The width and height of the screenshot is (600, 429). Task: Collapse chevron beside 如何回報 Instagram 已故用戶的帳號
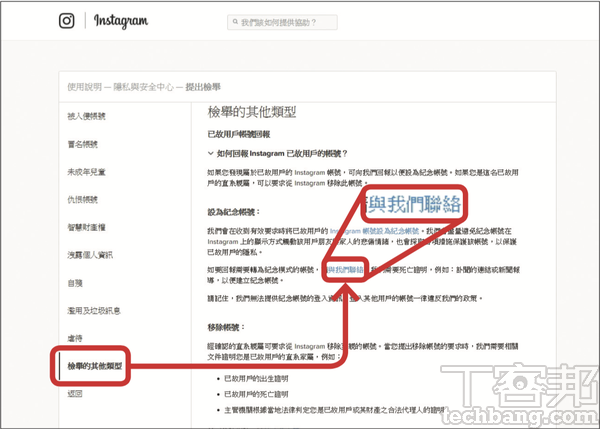pos(210,153)
